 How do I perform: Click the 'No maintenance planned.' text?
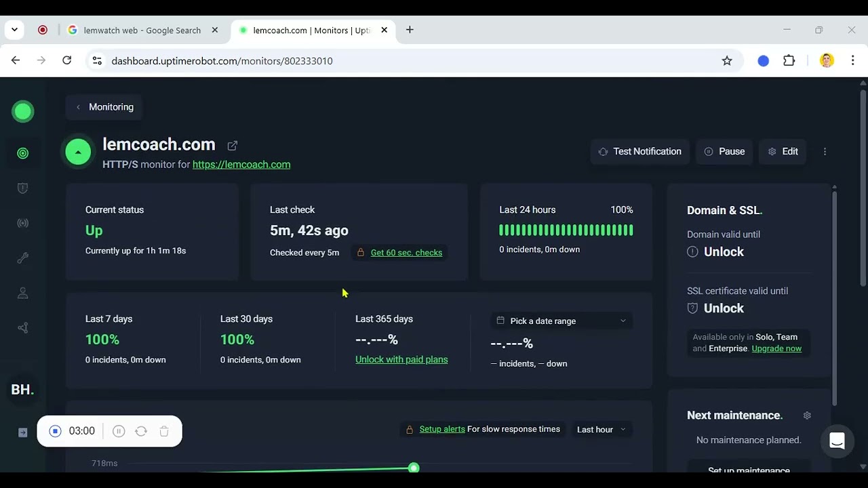click(749, 440)
